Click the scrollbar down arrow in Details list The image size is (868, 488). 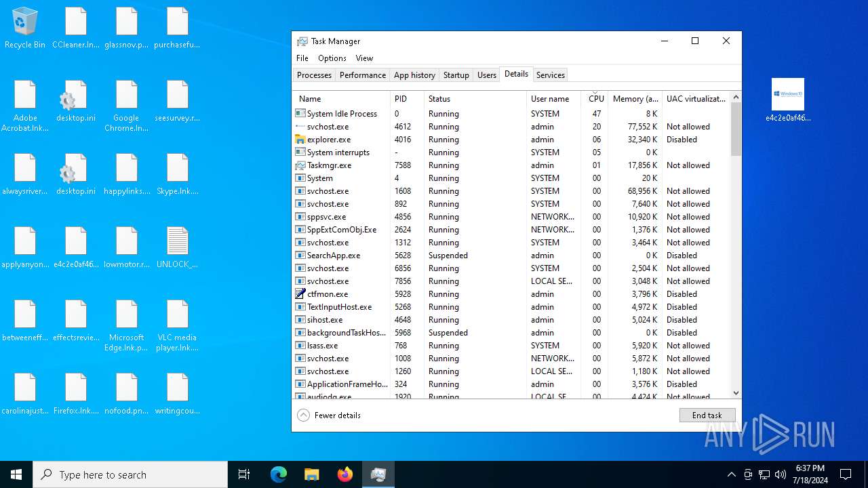click(736, 392)
